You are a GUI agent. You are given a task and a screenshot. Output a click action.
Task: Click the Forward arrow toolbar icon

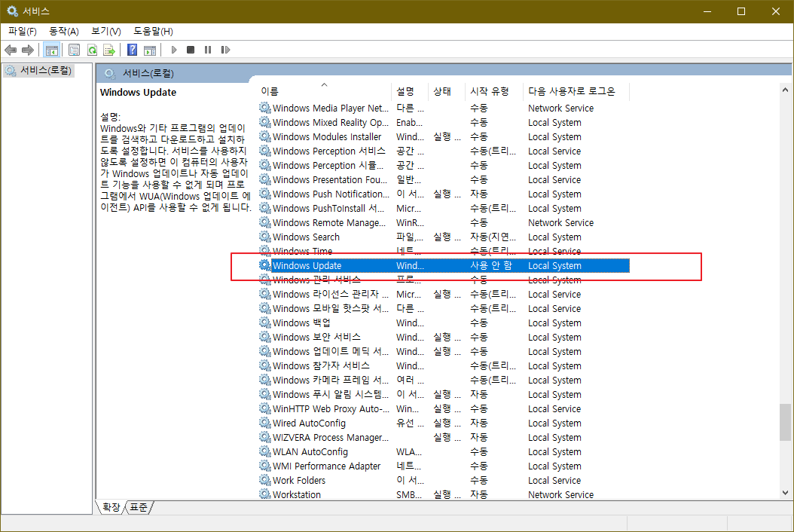tap(28, 50)
